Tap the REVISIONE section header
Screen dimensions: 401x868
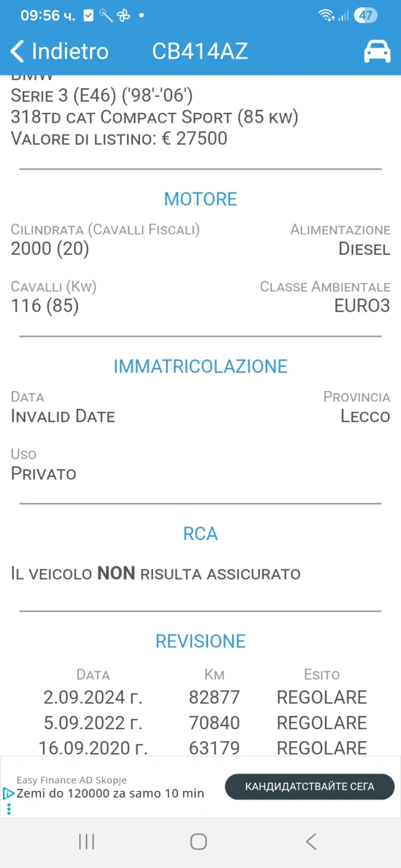coord(200,641)
